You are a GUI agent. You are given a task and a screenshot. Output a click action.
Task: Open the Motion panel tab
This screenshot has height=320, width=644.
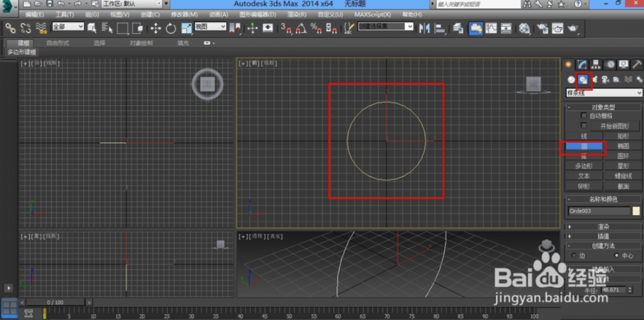610,64
